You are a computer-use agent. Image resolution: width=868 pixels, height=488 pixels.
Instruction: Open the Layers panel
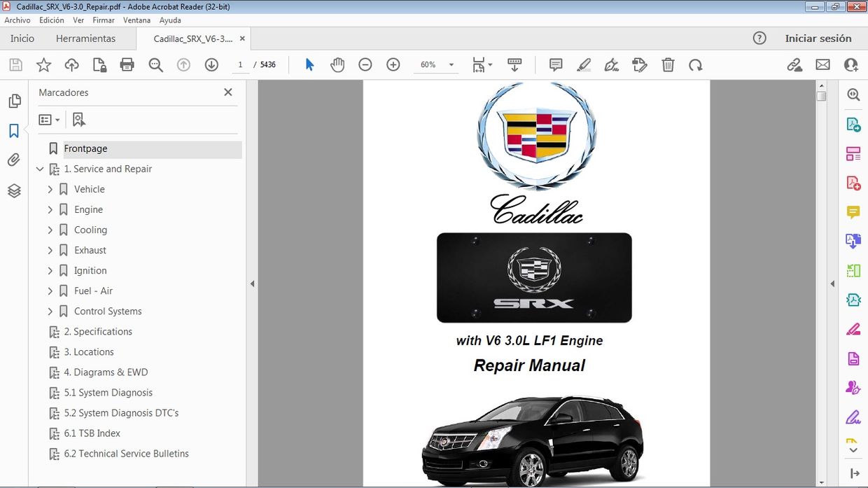coord(15,190)
